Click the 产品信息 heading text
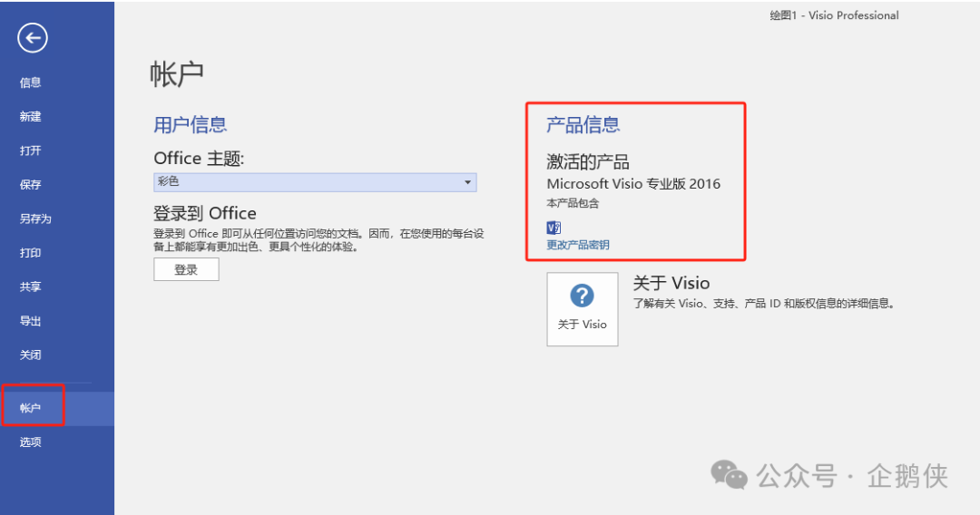The width and height of the screenshot is (980, 515). point(583,125)
